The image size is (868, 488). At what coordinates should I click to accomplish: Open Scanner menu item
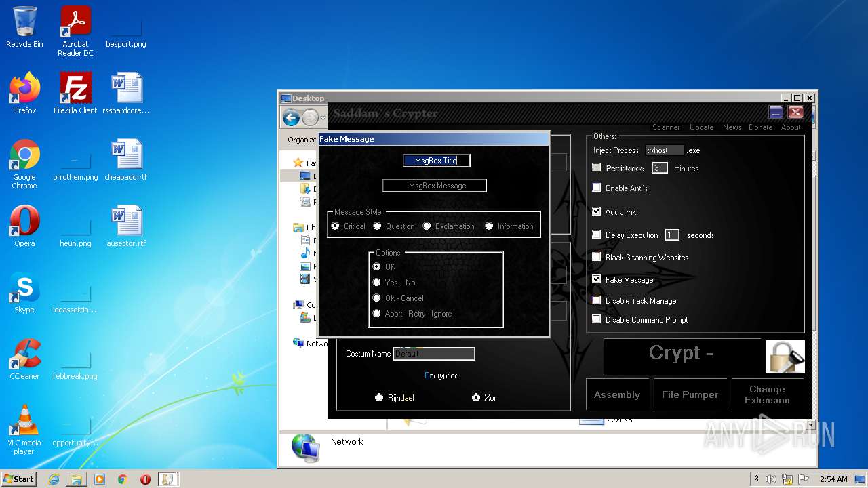[666, 127]
